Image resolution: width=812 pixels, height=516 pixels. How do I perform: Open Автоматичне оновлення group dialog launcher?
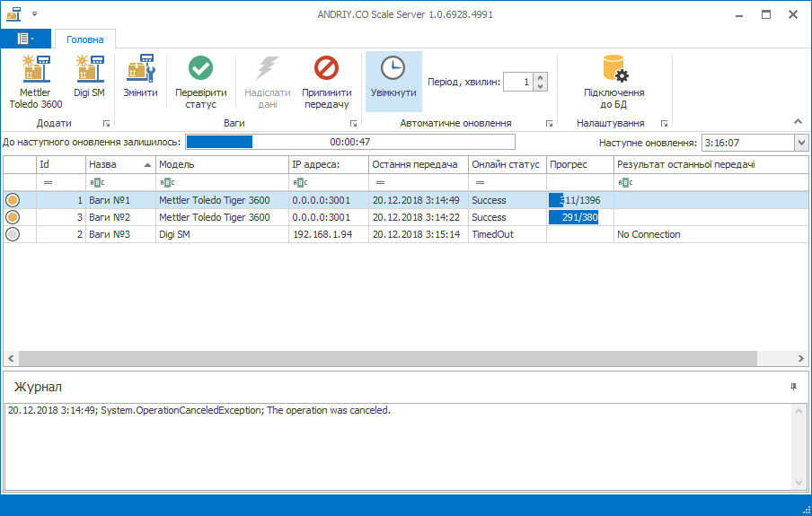pyautogui.click(x=549, y=123)
